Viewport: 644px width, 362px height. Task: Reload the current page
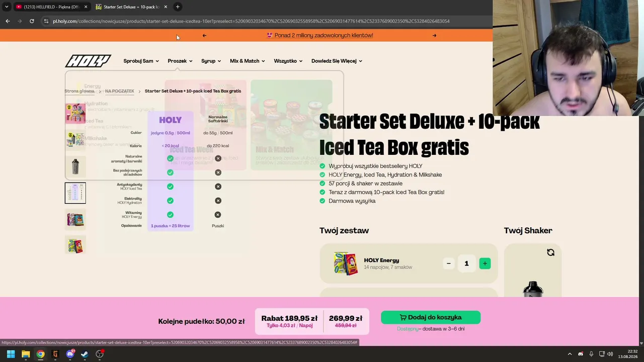32,21
